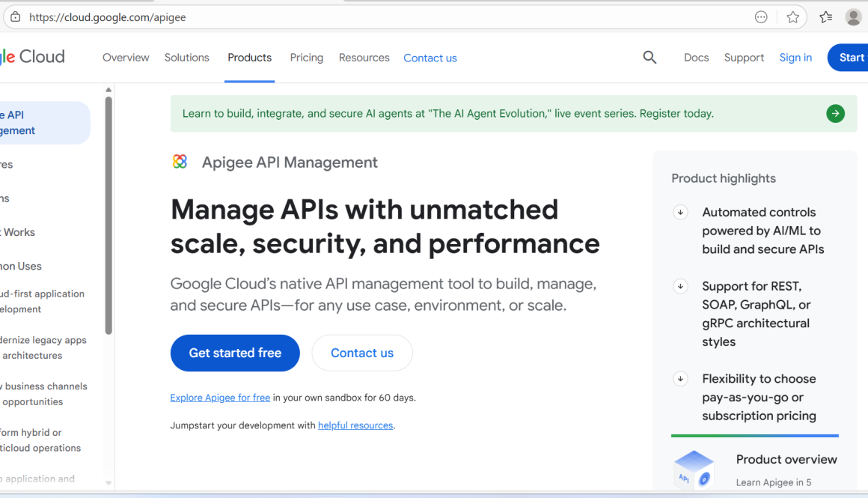
Task: Click green arrow on the AI Agent banner
Action: tap(835, 113)
